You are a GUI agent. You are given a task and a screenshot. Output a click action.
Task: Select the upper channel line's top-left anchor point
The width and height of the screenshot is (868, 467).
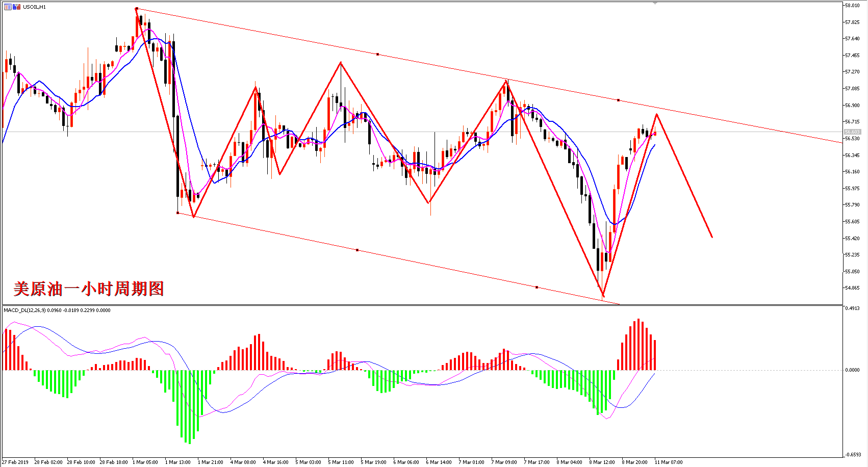click(136, 9)
